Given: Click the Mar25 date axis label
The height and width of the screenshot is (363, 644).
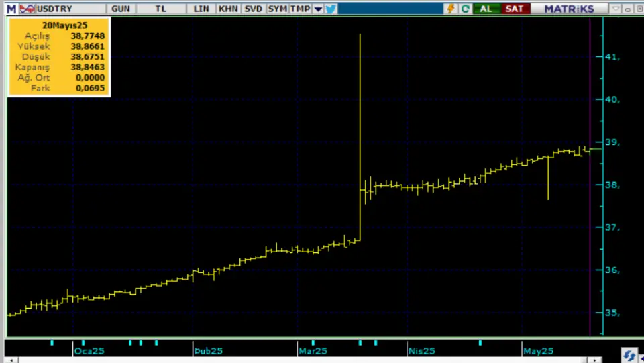Looking at the screenshot, I should [x=313, y=351].
